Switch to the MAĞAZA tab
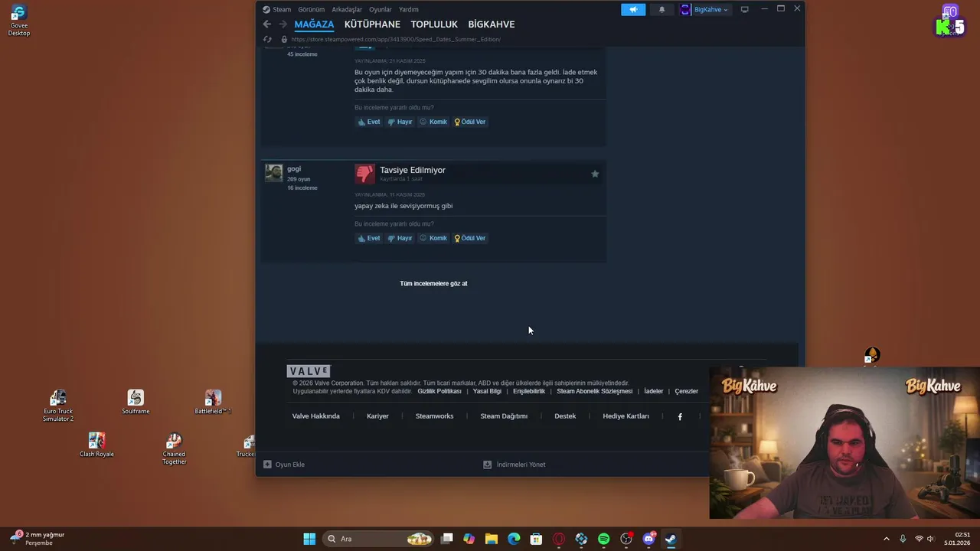The height and width of the screenshot is (551, 980). pyautogui.click(x=314, y=24)
